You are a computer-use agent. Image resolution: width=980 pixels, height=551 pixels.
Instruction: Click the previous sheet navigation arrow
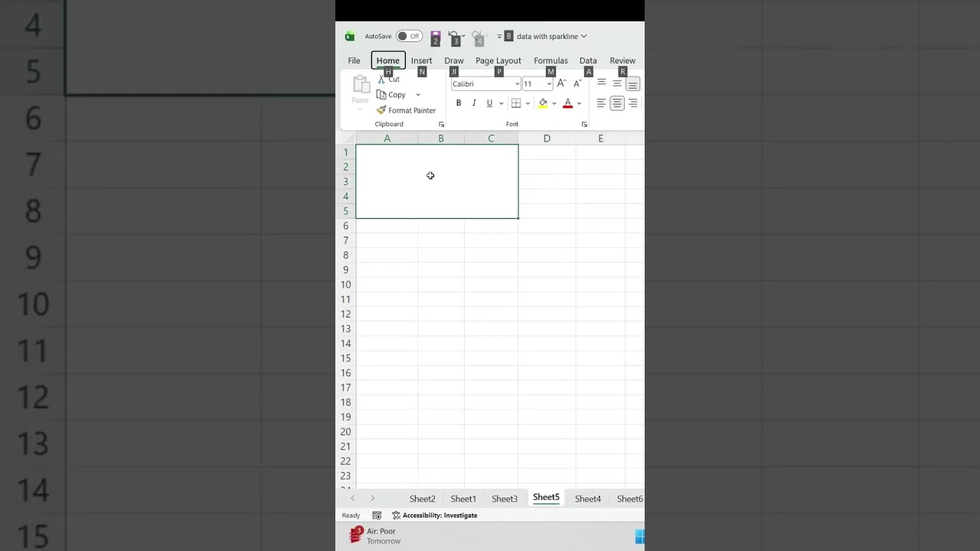(x=353, y=498)
